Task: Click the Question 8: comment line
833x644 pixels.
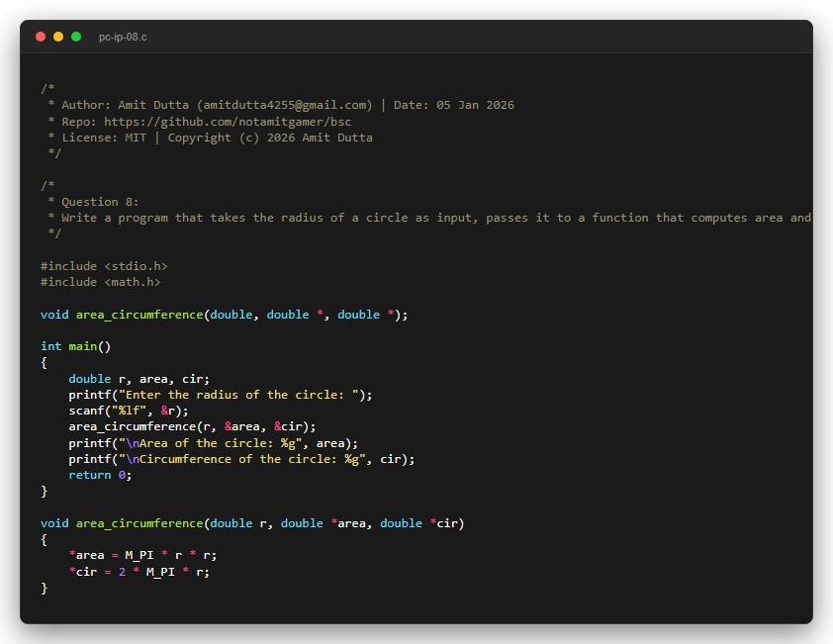Action: pos(94,202)
